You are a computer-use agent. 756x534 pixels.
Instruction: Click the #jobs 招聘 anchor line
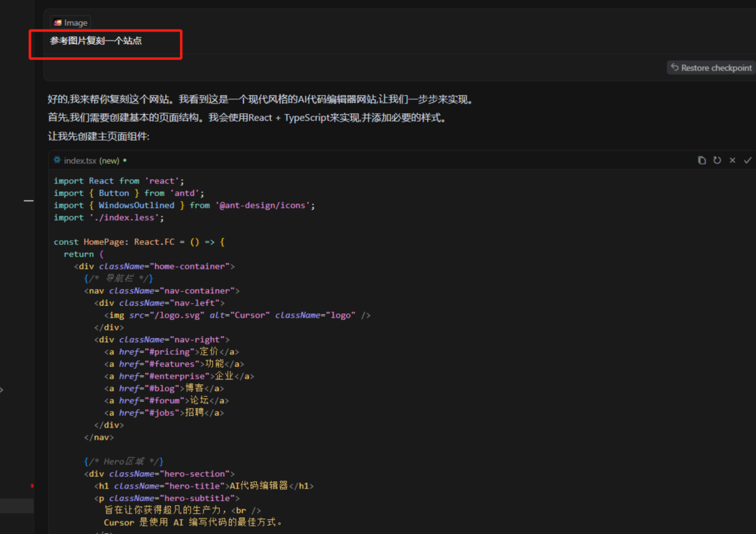[x=164, y=413]
